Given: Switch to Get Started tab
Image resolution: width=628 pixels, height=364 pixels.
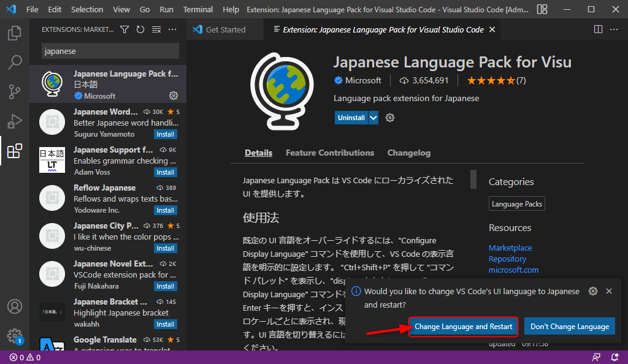Looking at the screenshot, I should point(225,29).
